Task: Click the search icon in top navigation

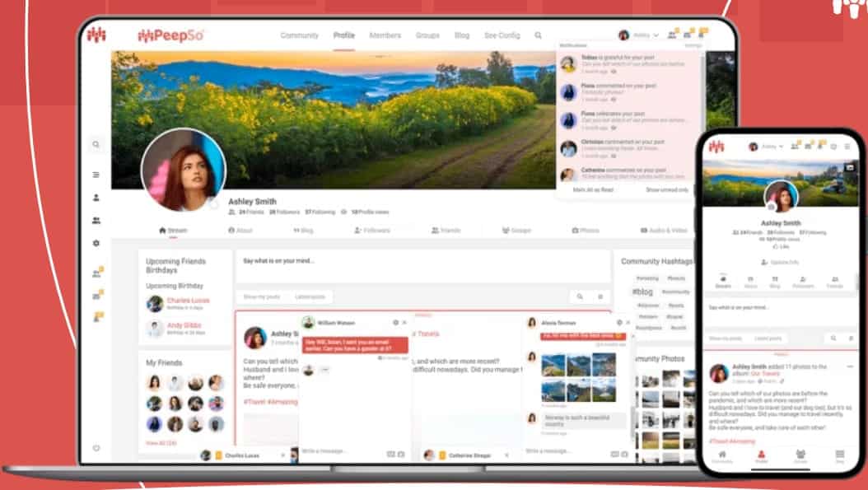Action: coord(539,35)
